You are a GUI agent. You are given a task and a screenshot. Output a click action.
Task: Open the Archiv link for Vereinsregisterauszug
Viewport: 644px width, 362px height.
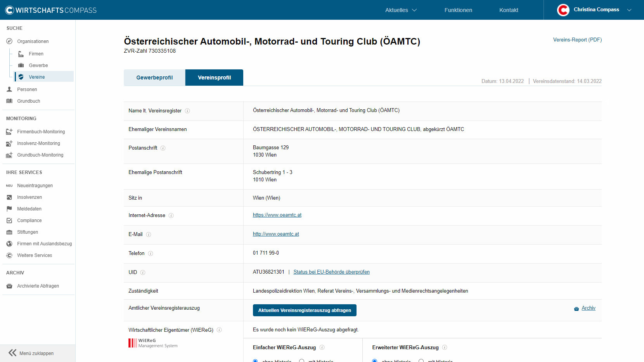[x=588, y=308]
